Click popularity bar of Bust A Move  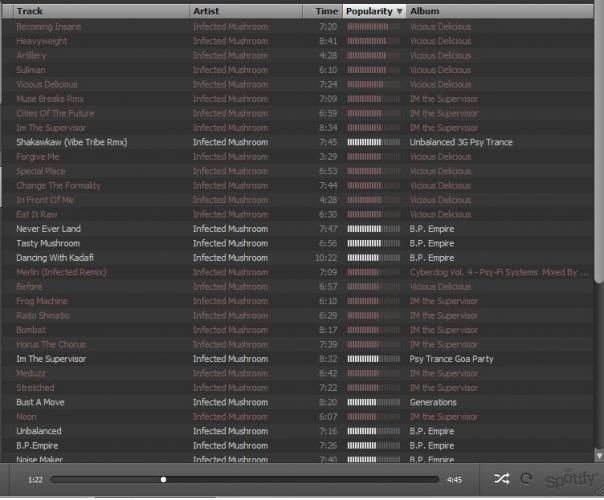coord(373,402)
